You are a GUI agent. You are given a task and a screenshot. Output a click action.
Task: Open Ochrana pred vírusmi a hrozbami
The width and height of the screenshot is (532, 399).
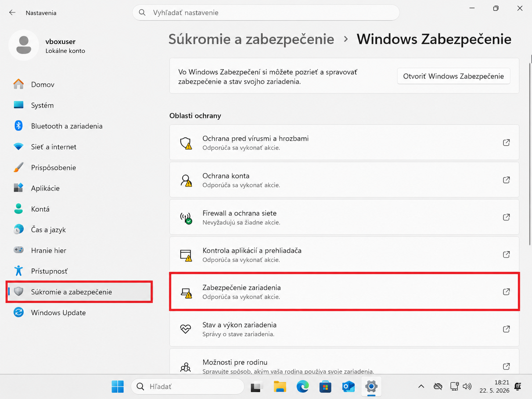pyautogui.click(x=344, y=143)
